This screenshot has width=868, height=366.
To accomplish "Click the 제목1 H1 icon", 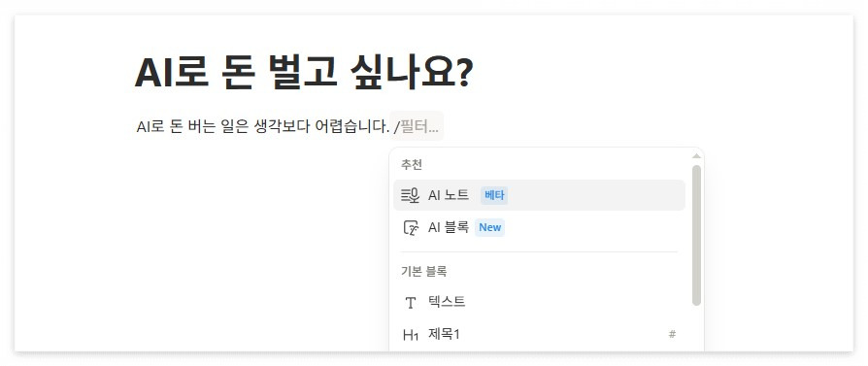I will tap(410, 335).
